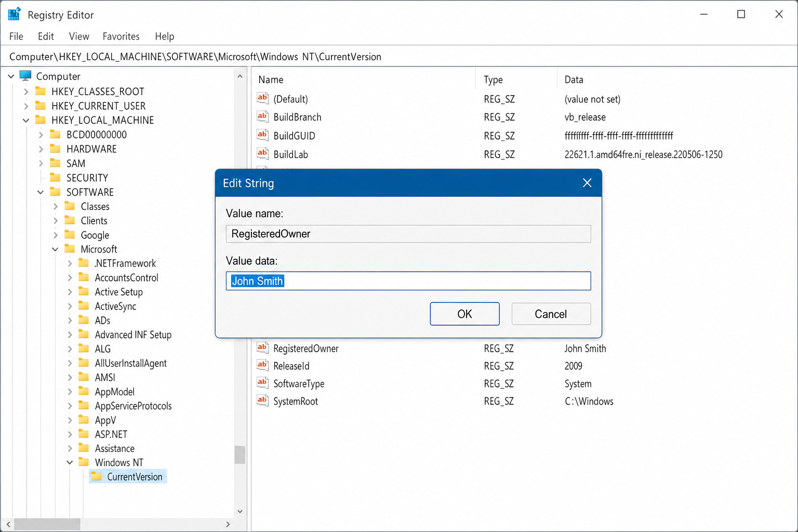
Task: Collapse the Computer root node
Action: point(11,76)
